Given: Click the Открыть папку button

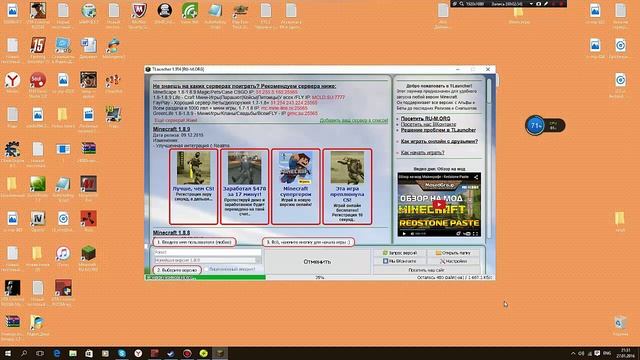Looking at the screenshot, I should pos(453,253).
